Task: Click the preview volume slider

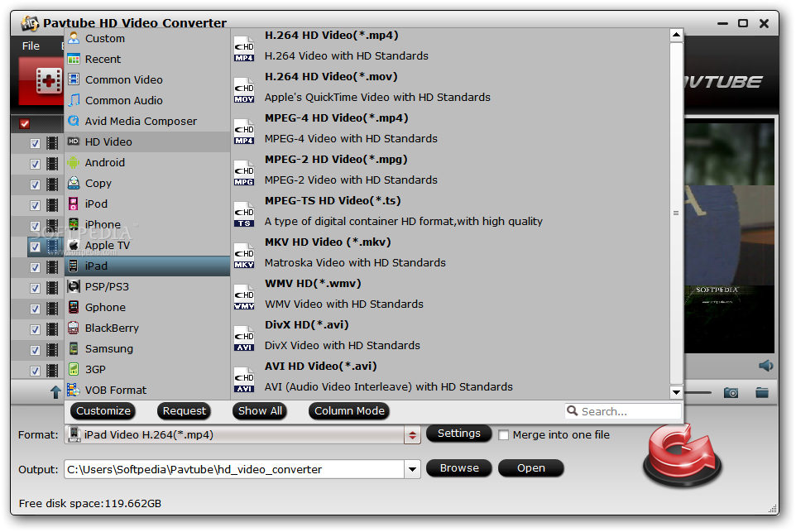Action: point(698,392)
